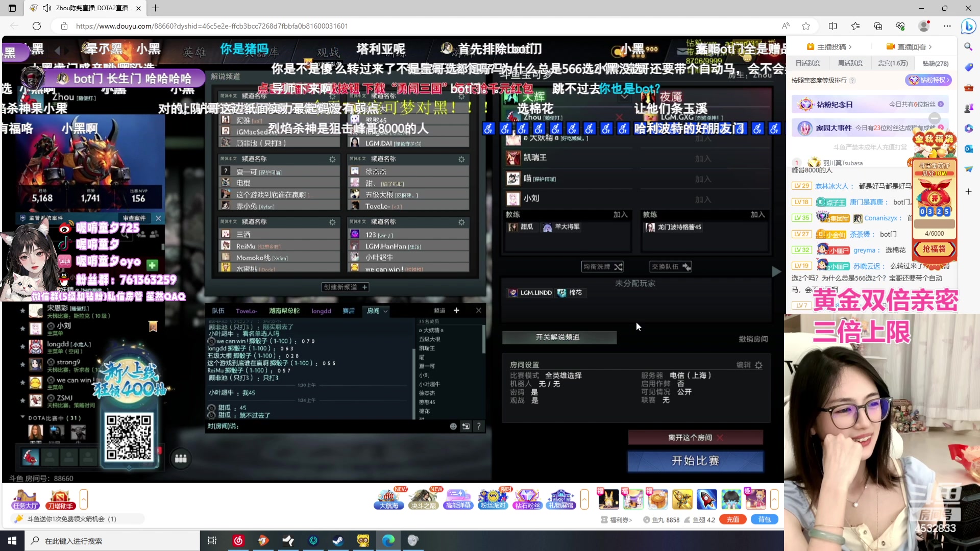Open Windows Start menu
Screen dimensions: 980x551
[12, 541]
